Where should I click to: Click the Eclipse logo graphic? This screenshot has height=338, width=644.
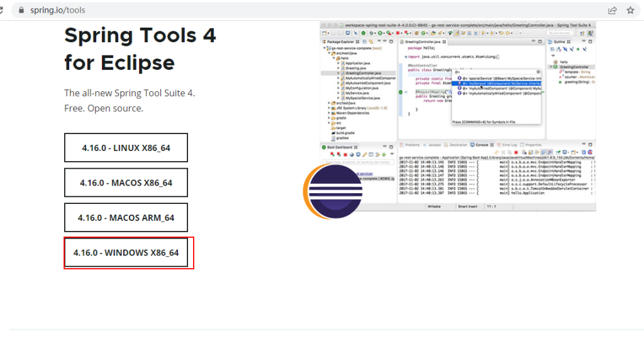333,191
